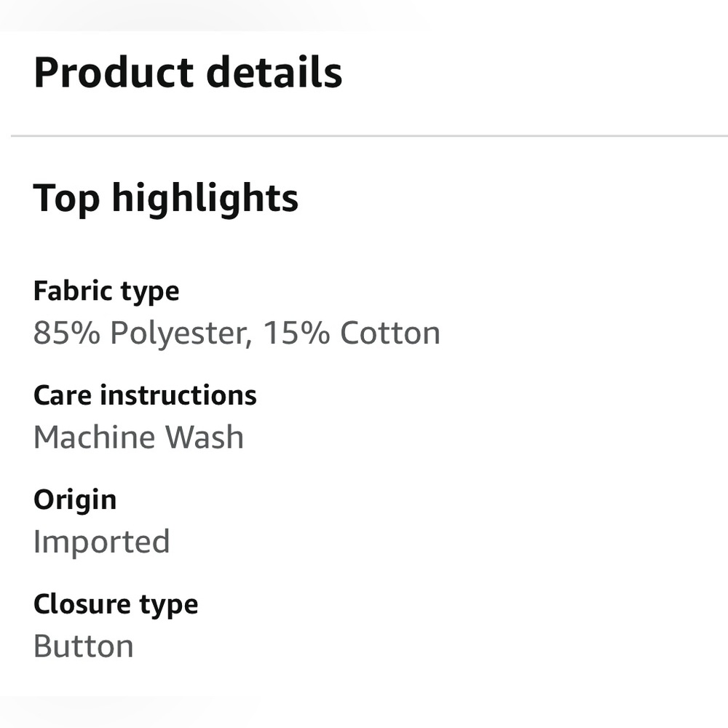Click the word Polyester in fabric type

point(181,333)
